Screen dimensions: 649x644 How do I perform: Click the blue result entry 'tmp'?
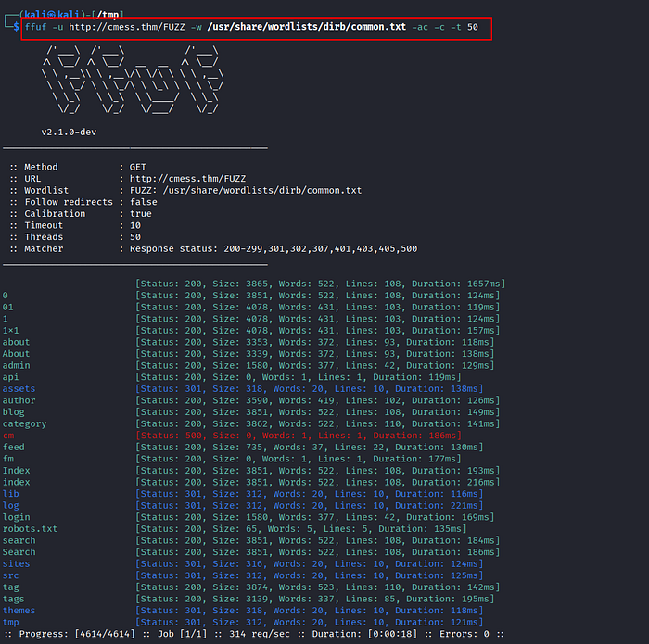tap(11, 622)
